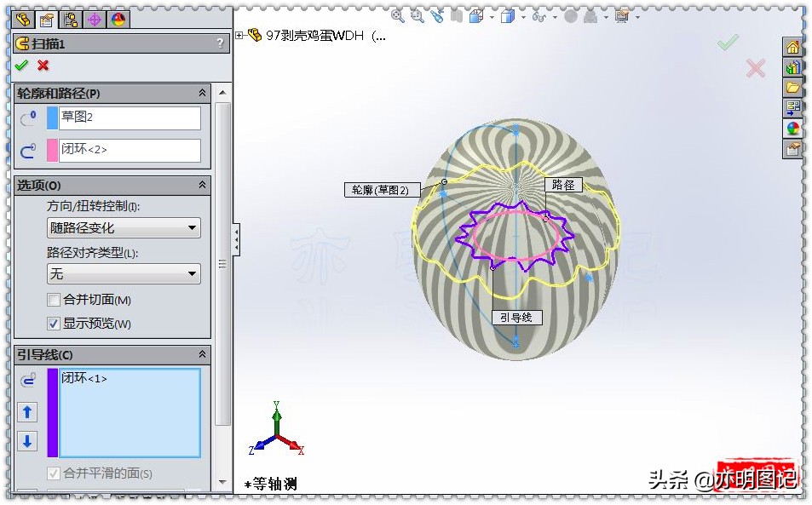Click the Sweep1 panel help question mark

220,43
